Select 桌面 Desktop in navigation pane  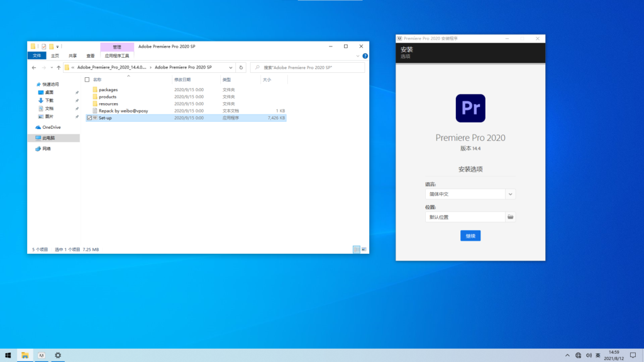point(49,92)
